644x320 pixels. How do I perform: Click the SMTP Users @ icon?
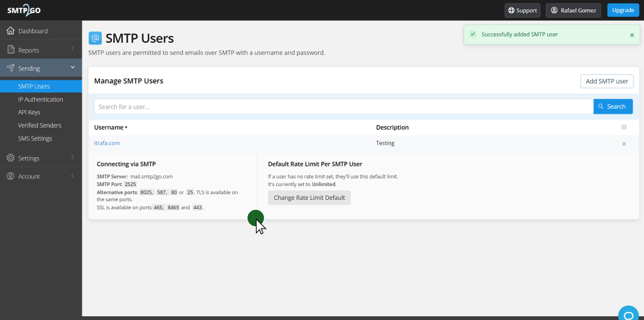[96, 38]
